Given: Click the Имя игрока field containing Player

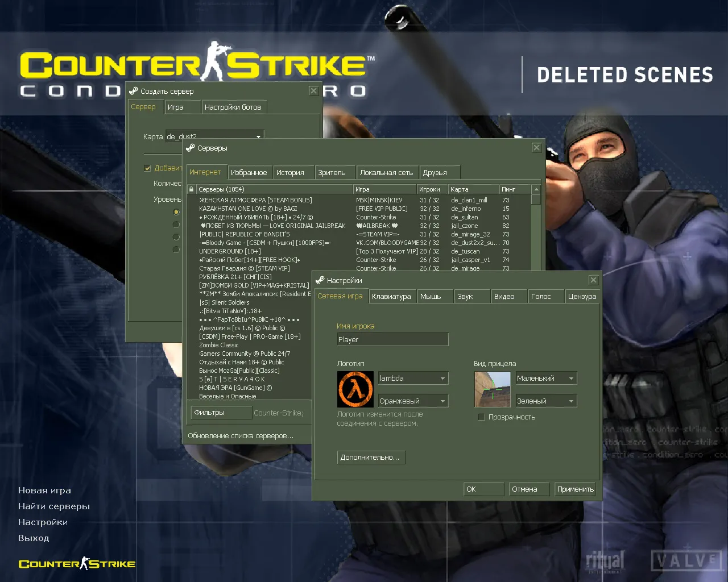Looking at the screenshot, I should point(392,340).
